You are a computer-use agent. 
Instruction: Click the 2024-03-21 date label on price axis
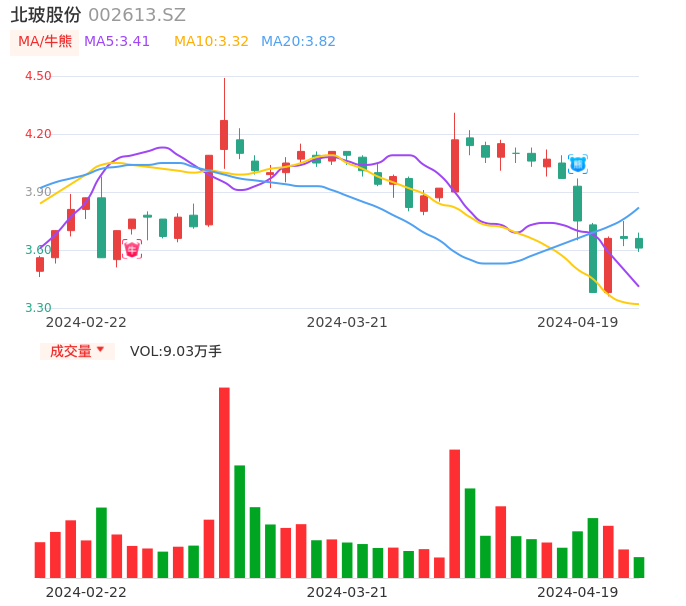pos(347,322)
